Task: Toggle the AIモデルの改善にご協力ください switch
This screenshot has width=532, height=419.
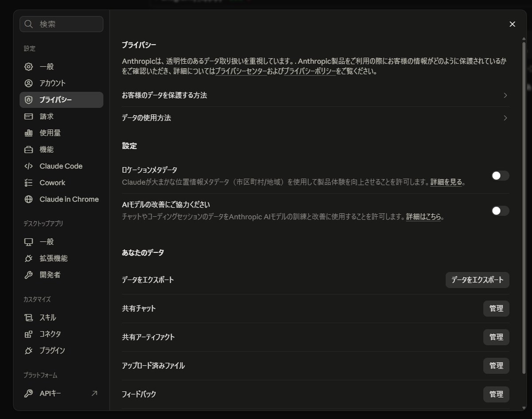Action: (500, 211)
